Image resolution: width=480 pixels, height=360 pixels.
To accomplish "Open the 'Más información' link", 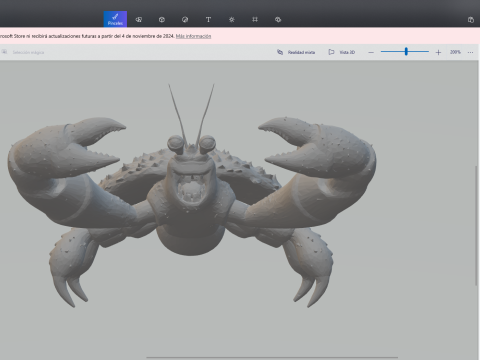I will pyautogui.click(x=193, y=36).
